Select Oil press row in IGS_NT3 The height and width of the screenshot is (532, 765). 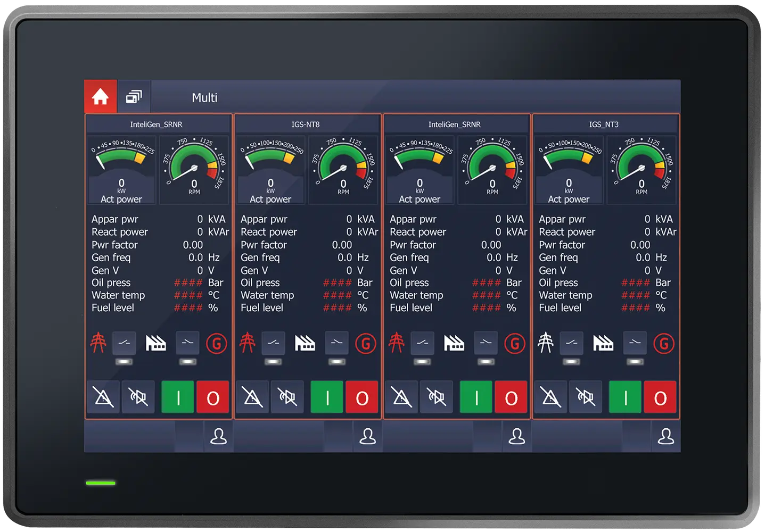(606, 282)
